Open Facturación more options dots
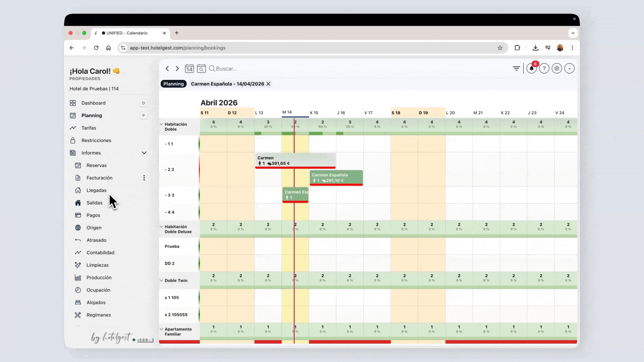Image resolution: width=644 pixels, height=362 pixels. click(x=144, y=178)
